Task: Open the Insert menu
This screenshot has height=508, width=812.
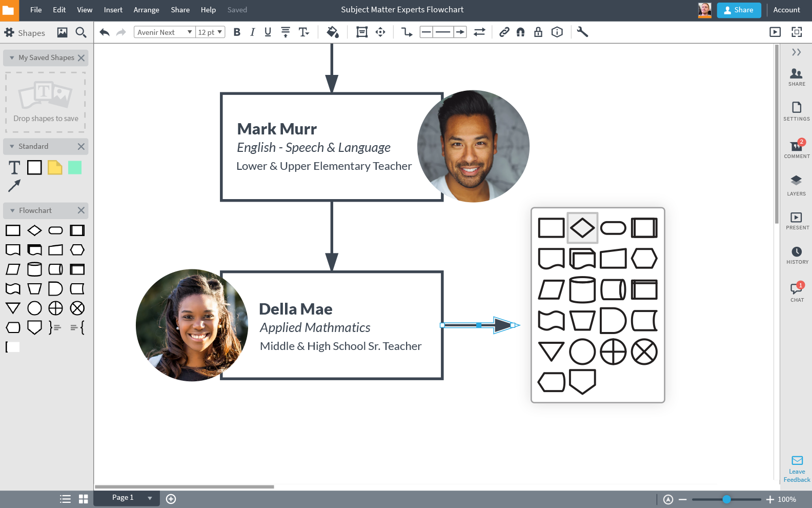Action: pyautogui.click(x=113, y=10)
